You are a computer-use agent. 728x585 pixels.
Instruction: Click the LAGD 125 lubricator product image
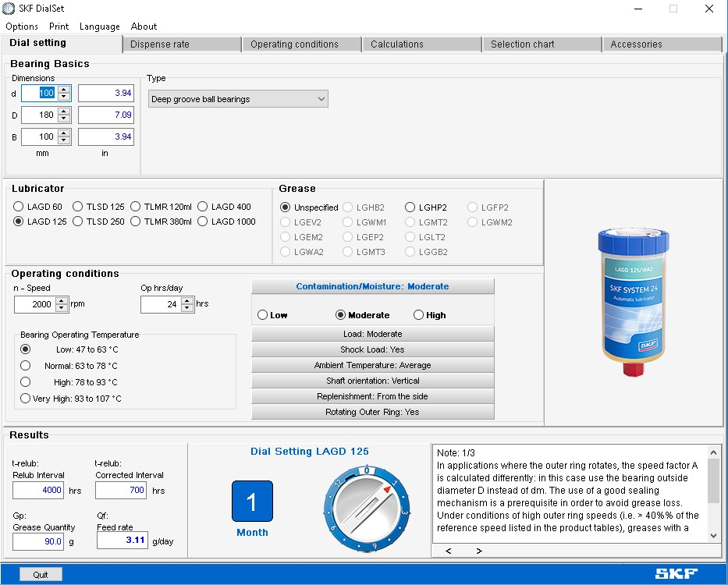634,302
